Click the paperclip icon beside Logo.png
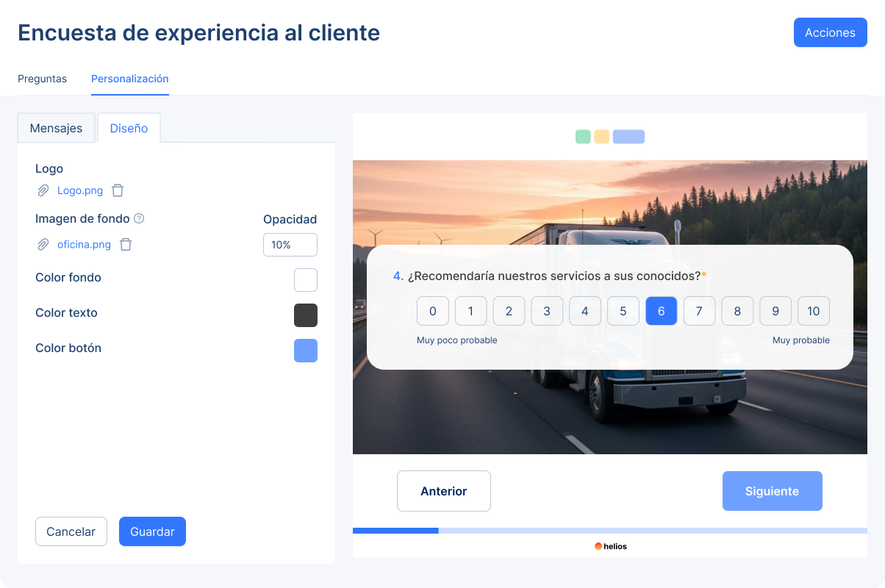This screenshot has width=885, height=588. point(43,190)
